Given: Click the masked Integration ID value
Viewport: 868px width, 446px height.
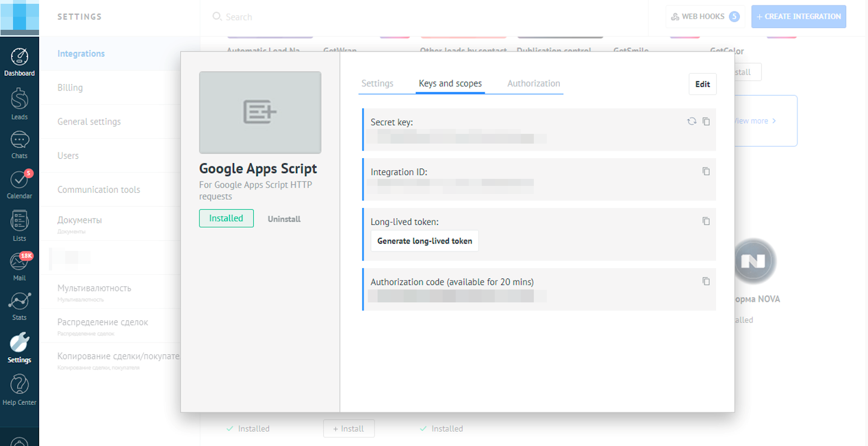Looking at the screenshot, I should [x=450, y=186].
